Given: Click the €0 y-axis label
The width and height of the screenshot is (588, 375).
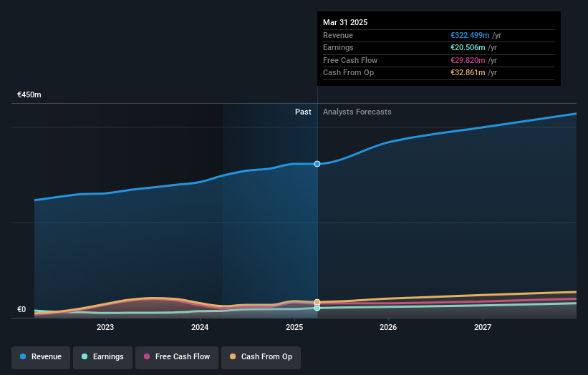Looking at the screenshot, I should tap(21, 309).
